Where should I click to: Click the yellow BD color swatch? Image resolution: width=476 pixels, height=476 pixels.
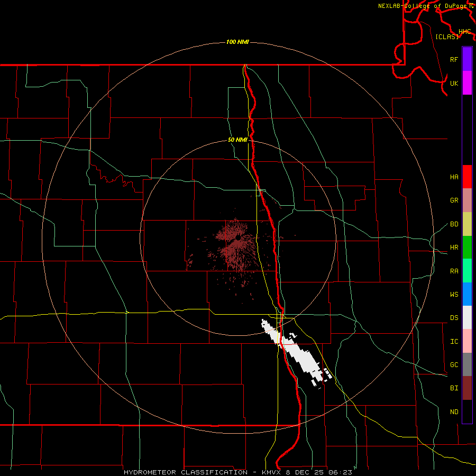(x=467, y=224)
